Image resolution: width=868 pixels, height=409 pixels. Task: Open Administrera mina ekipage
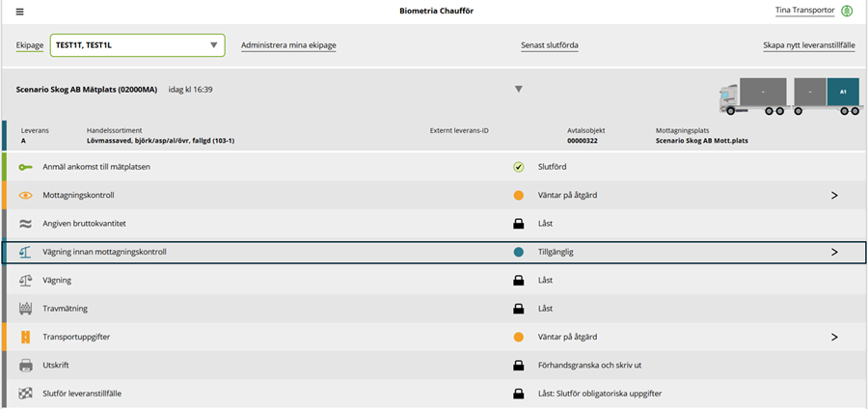tap(288, 45)
